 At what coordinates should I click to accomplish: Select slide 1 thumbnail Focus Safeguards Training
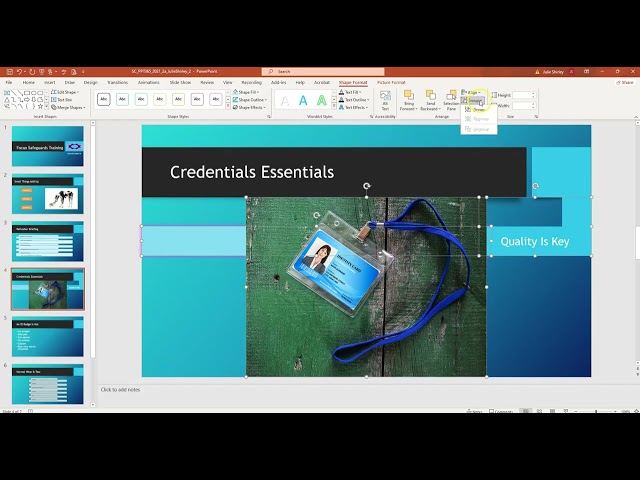coord(48,146)
